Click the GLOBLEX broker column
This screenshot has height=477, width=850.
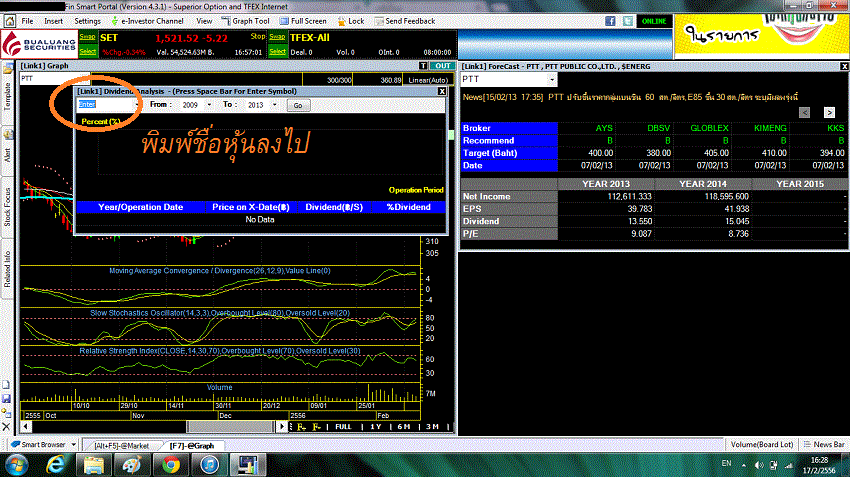tap(709, 128)
